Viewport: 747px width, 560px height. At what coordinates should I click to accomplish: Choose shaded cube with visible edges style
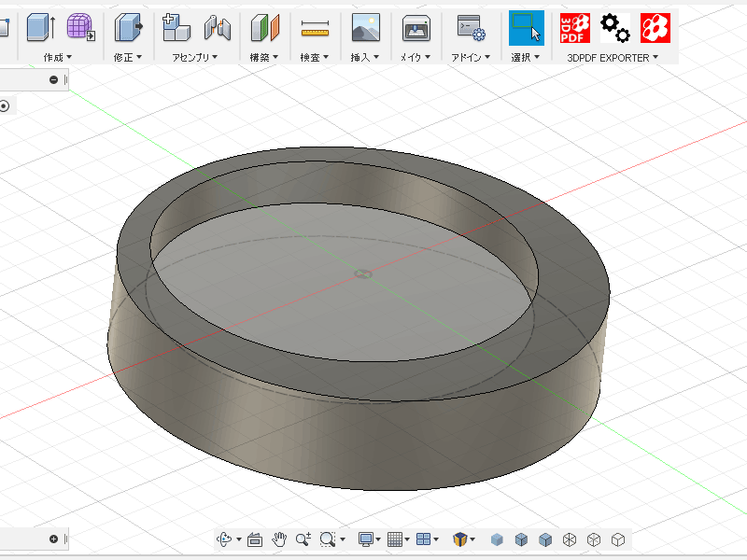545,539
